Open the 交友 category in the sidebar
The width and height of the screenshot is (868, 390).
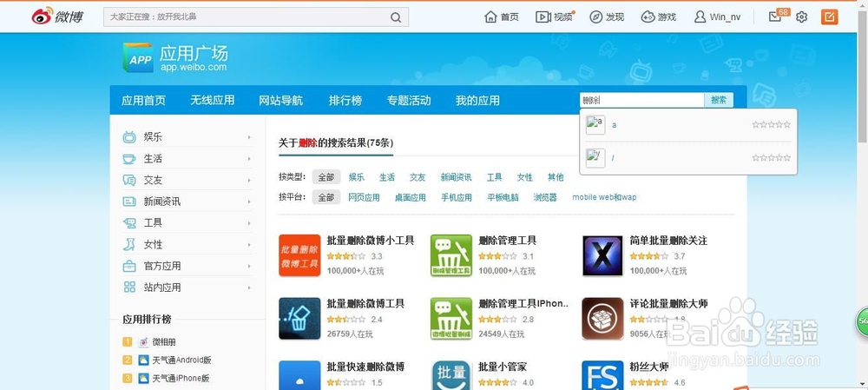coord(153,180)
